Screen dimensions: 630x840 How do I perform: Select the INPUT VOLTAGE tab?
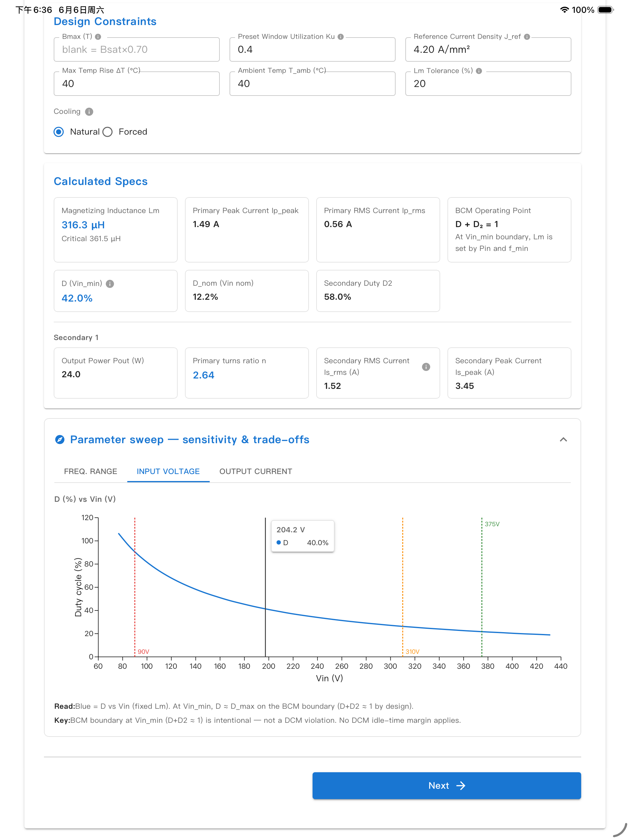coord(168,472)
